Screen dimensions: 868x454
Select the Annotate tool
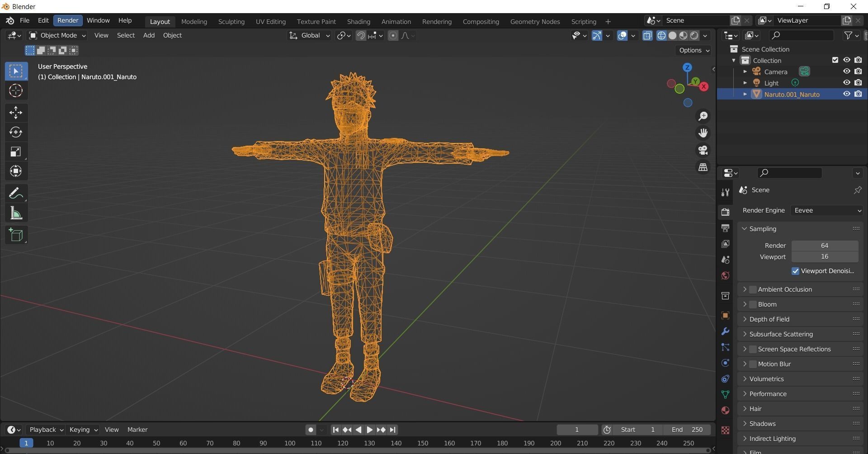(16, 194)
